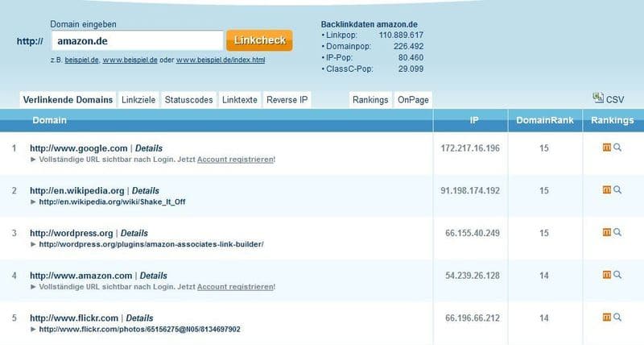Click IP address 66.196.66.212
The width and height of the screenshot is (644, 345).
473,318
